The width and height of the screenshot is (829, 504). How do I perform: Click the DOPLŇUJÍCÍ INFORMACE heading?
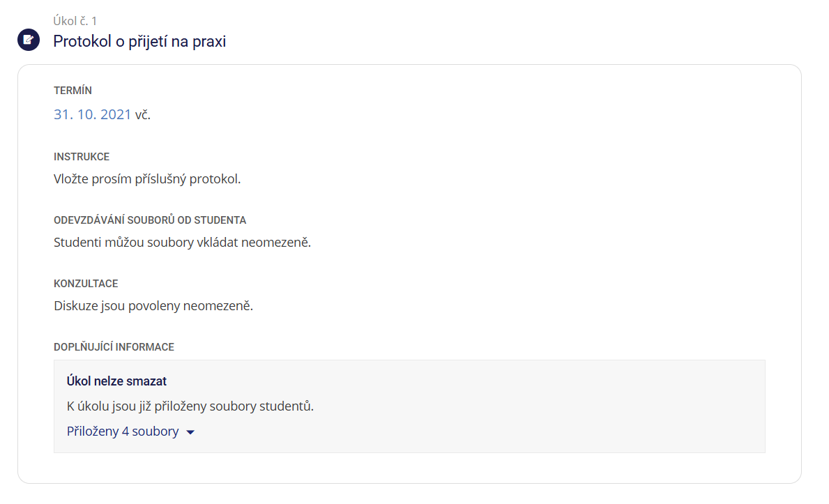[x=114, y=346]
